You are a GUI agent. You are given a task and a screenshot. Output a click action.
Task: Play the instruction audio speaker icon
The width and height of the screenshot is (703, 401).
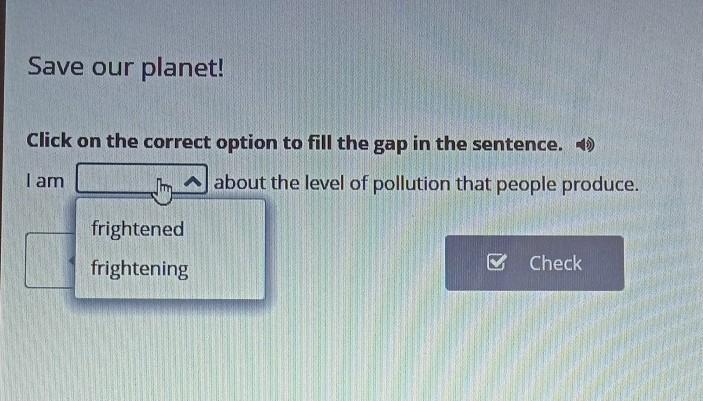pyautogui.click(x=585, y=145)
